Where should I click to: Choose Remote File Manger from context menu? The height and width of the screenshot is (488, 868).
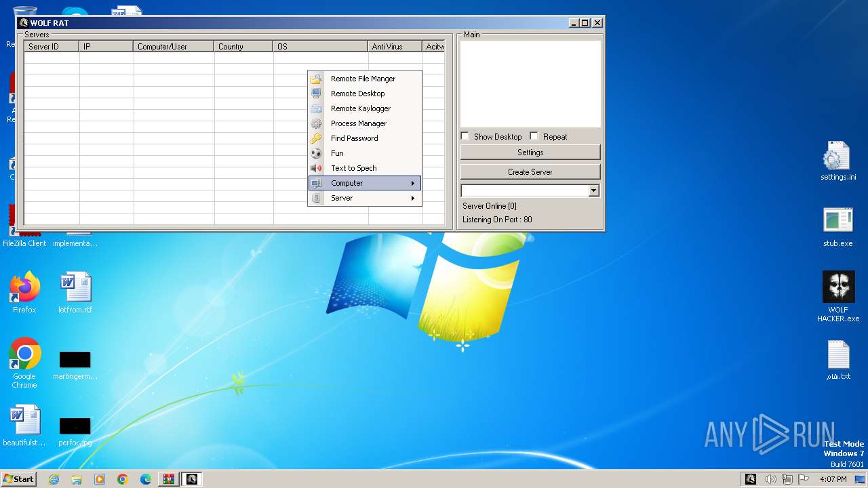coord(365,79)
